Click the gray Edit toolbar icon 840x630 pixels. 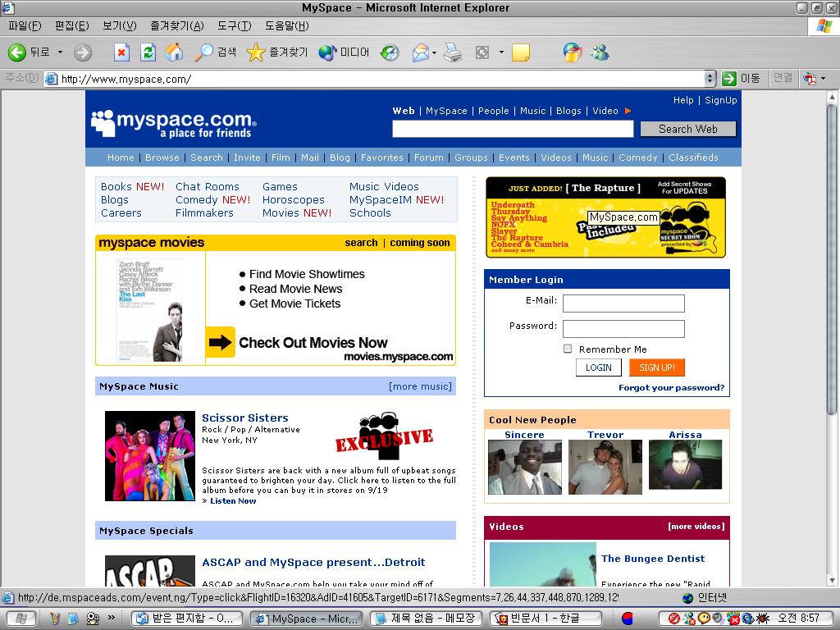(482, 52)
